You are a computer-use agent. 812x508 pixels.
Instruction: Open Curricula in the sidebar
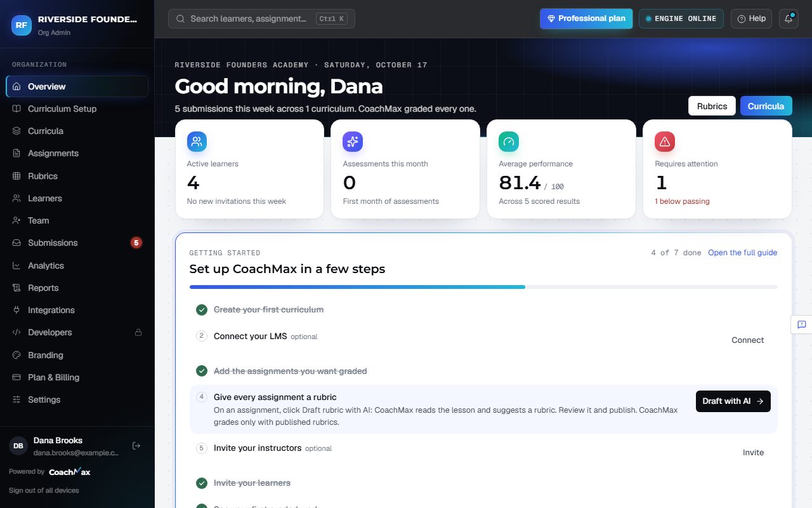[77, 131]
